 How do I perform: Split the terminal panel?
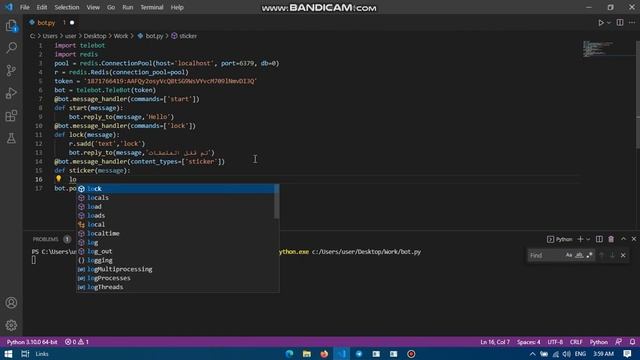599,239
